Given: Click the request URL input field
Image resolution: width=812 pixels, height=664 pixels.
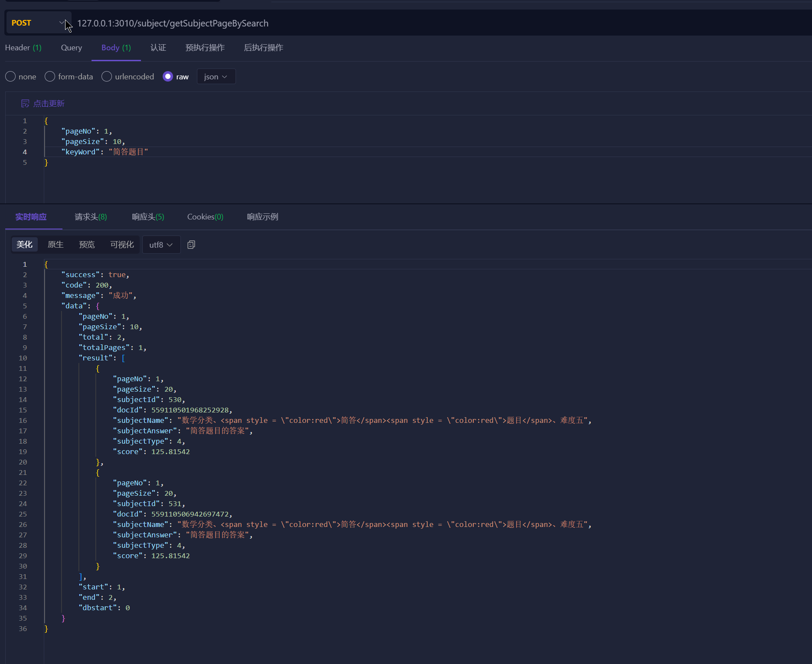Looking at the screenshot, I should (x=442, y=23).
